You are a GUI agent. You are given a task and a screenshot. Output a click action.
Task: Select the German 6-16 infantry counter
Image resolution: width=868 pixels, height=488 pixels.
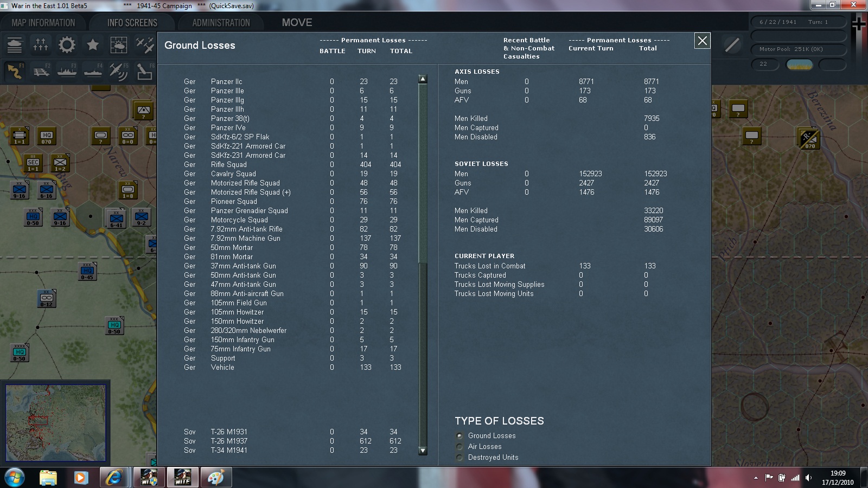coord(47,190)
